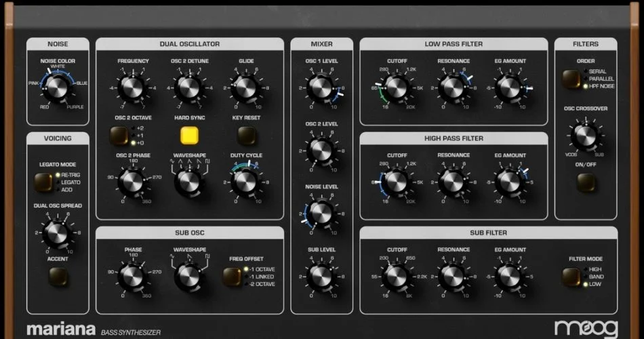Click the Sub OSC Waveshape knob
The width and height of the screenshot is (644, 339).
point(189,276)
